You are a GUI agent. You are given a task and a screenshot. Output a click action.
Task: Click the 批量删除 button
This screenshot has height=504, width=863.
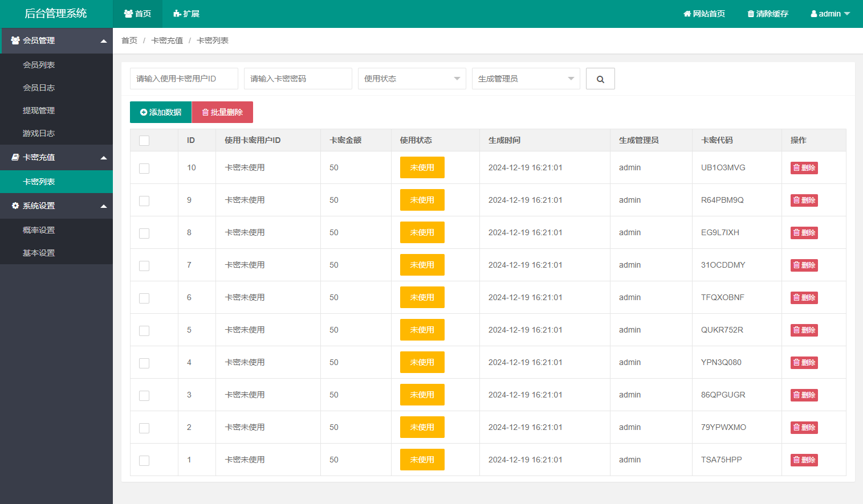pos(222,112)
